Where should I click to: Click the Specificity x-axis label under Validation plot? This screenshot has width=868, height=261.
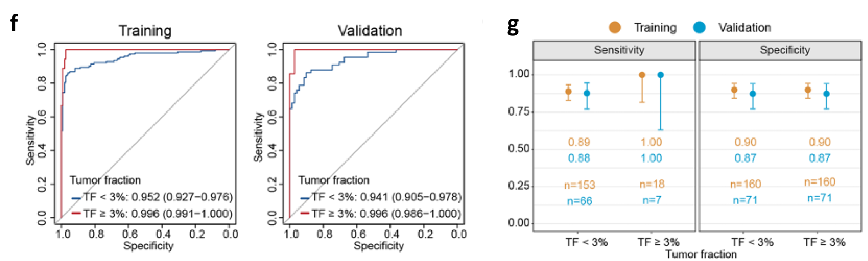pos(379,246)
